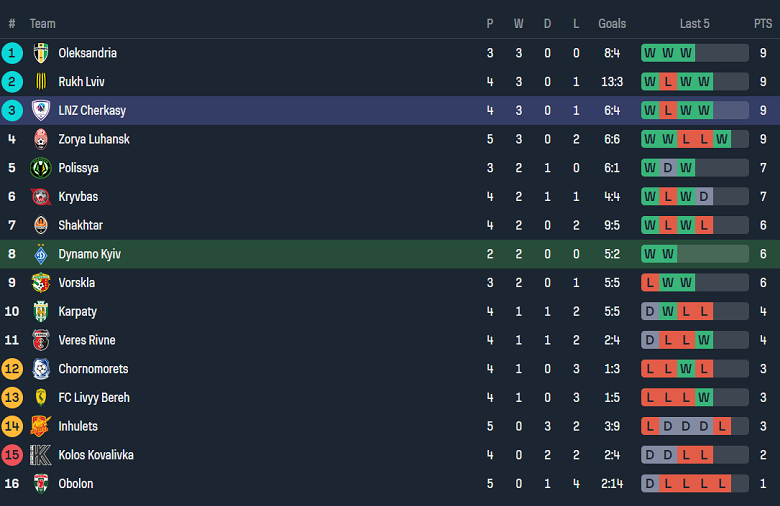Click the Dynamo Kyiv club crest
The width and height of the screenshot is (780, 506).
pyautogui.click(x=41, y=254)
